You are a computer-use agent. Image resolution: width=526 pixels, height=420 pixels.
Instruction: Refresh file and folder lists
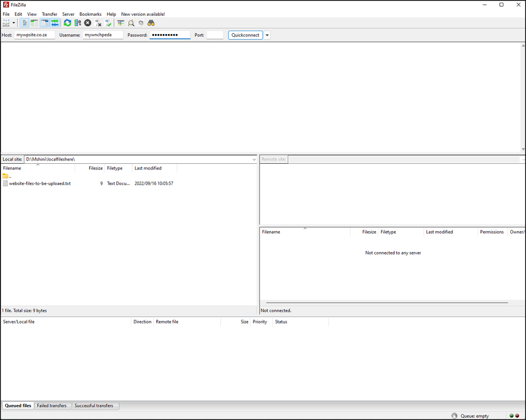point(67,23)
